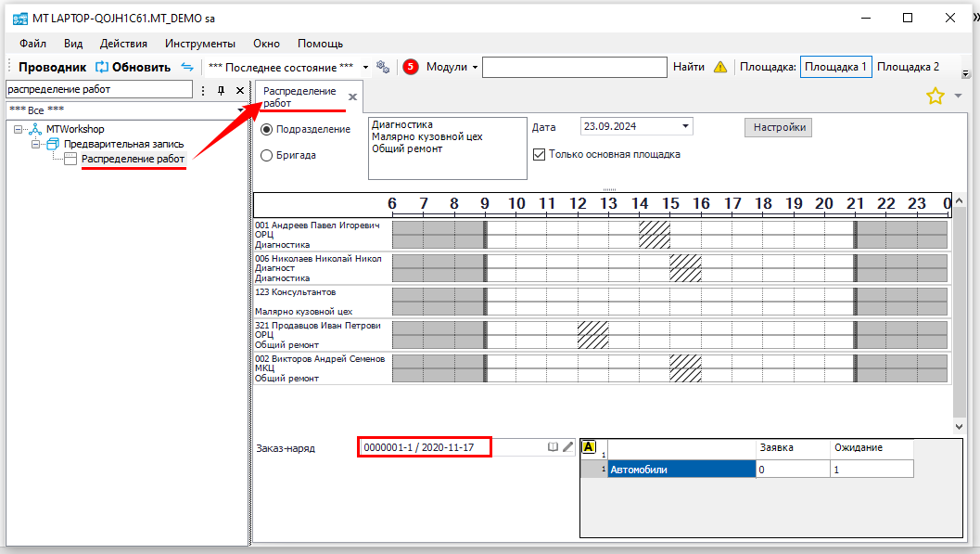Viewport: 980px width, 554px height.
Task: Click the blue sync arrows icon
Action: (187, 67)
